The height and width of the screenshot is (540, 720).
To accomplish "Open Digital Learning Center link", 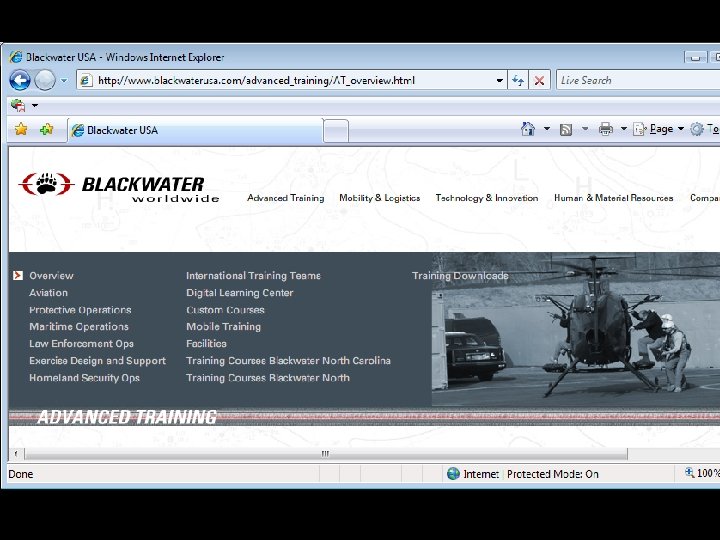I will tap(240, 292).
